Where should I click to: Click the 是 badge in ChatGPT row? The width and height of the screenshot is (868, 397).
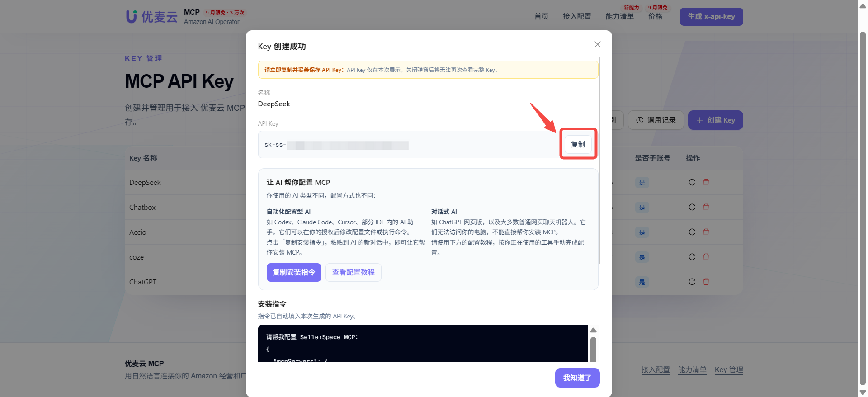pyautogui.click(x=642, y=282)
